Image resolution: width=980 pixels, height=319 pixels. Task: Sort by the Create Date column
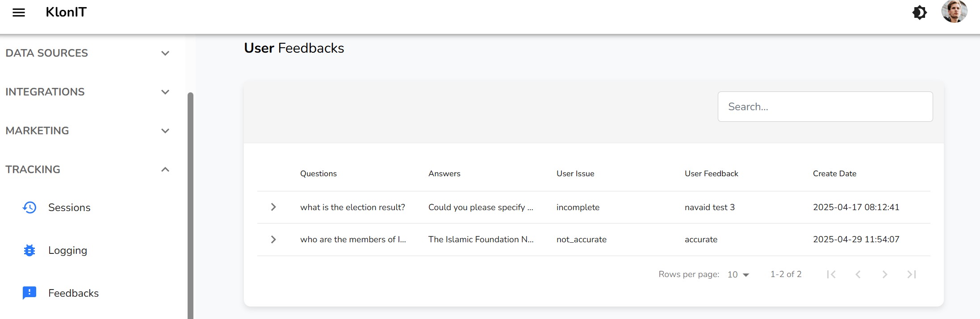[x=834, y=174]
